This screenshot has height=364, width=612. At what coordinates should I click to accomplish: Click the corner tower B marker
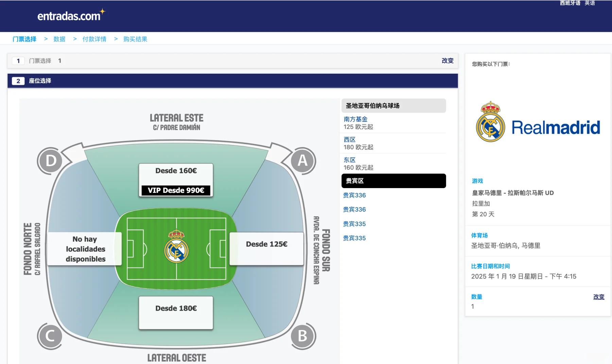302,336
